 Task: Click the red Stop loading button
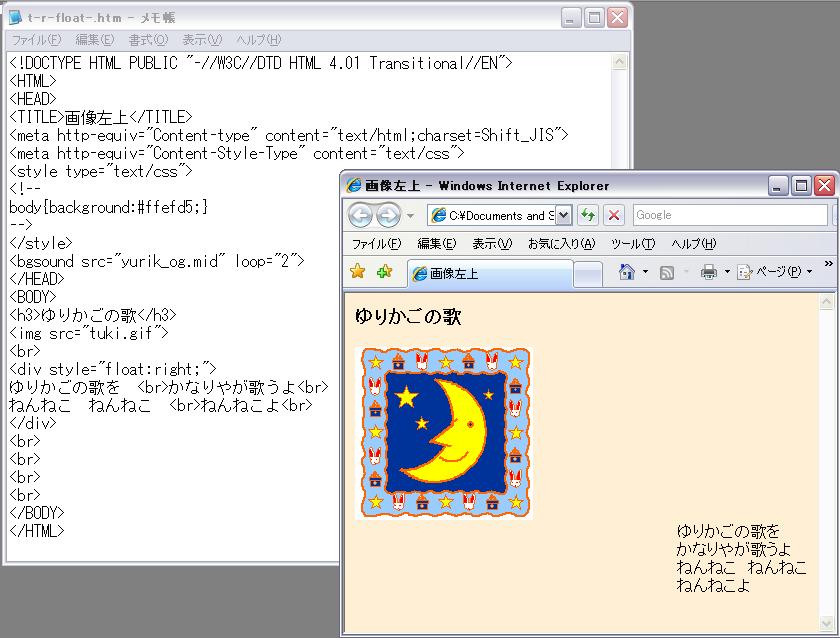point(614,215)
